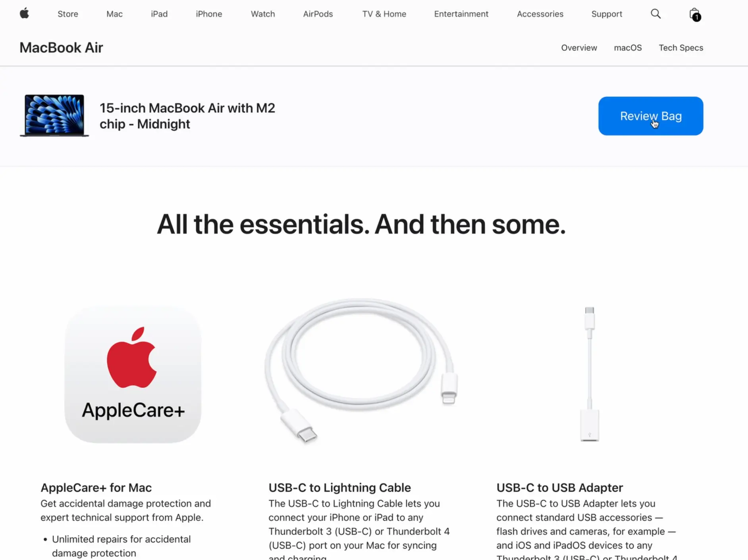The image size is (748, 560).
Task: Open the search magnifier icon
Action: [x=655, y=14]
